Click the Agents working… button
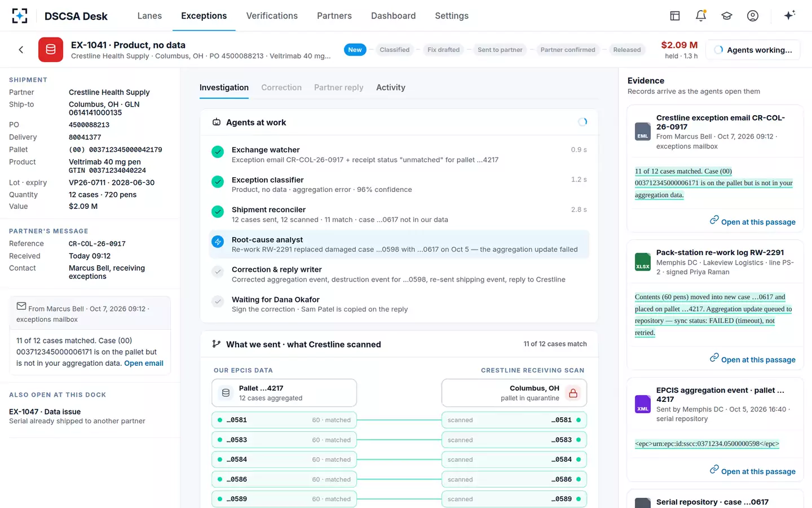Screen dimensions: 812x508 (x=753, y=50)
